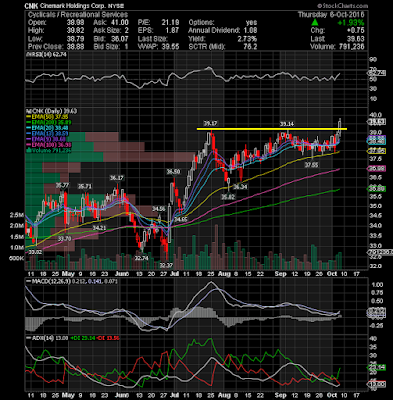Click the red -DI 13.56 value

point(108,338)
